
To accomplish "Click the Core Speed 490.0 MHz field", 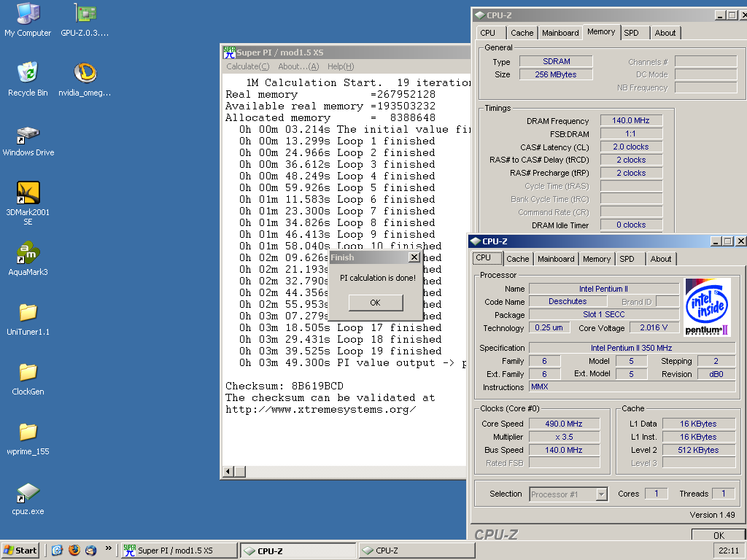I will click(564, 424).
